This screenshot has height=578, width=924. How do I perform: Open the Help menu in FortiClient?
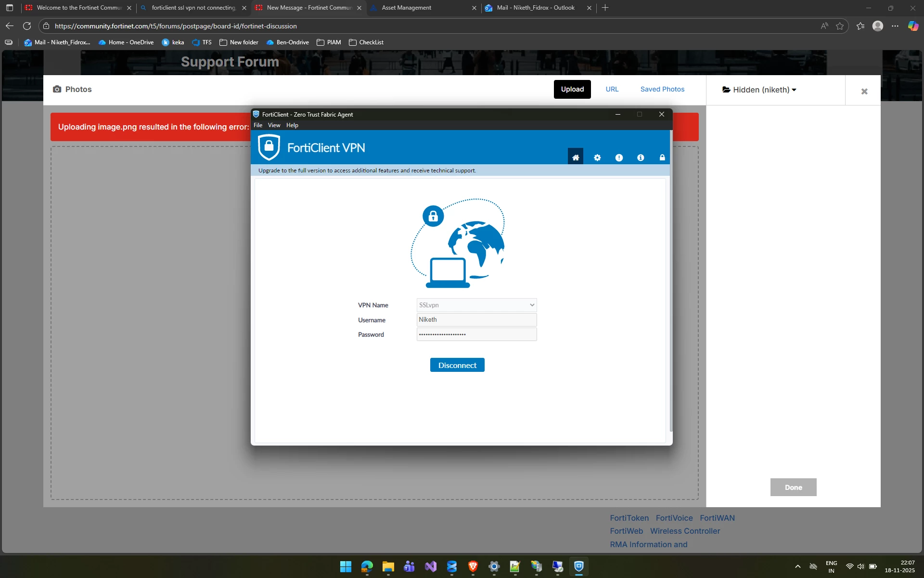point(292,125)
